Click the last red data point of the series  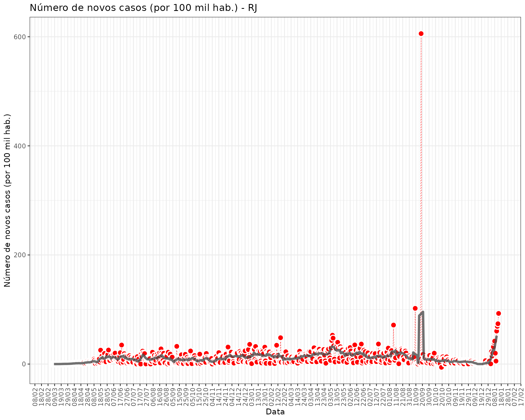(498, 314)
